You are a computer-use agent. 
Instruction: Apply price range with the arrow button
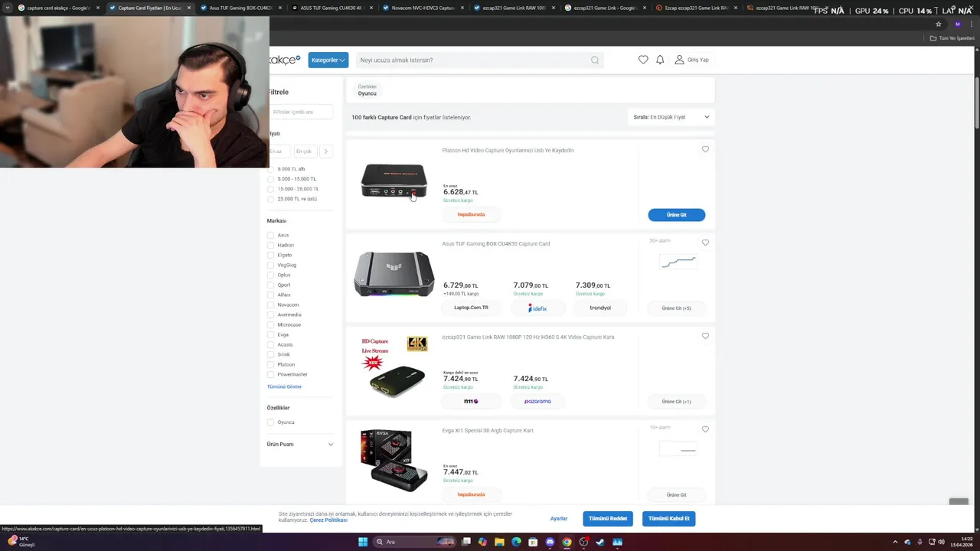tap(325, 152)
